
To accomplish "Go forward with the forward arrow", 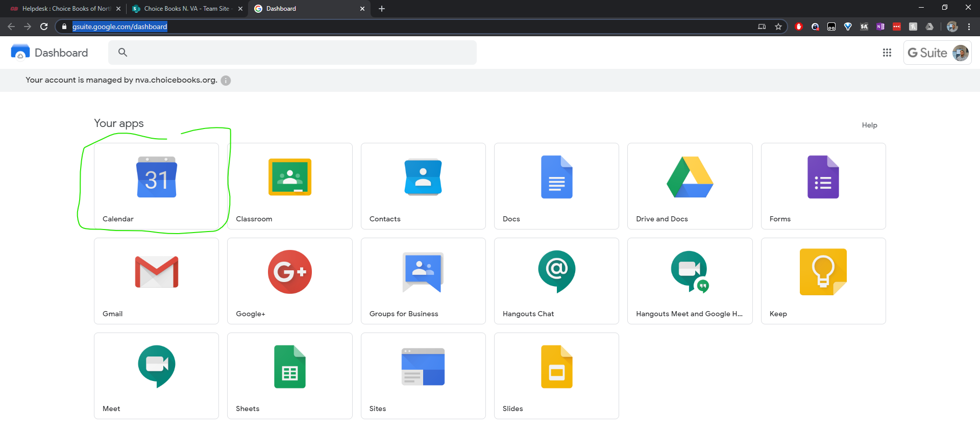I will point(28,27).
